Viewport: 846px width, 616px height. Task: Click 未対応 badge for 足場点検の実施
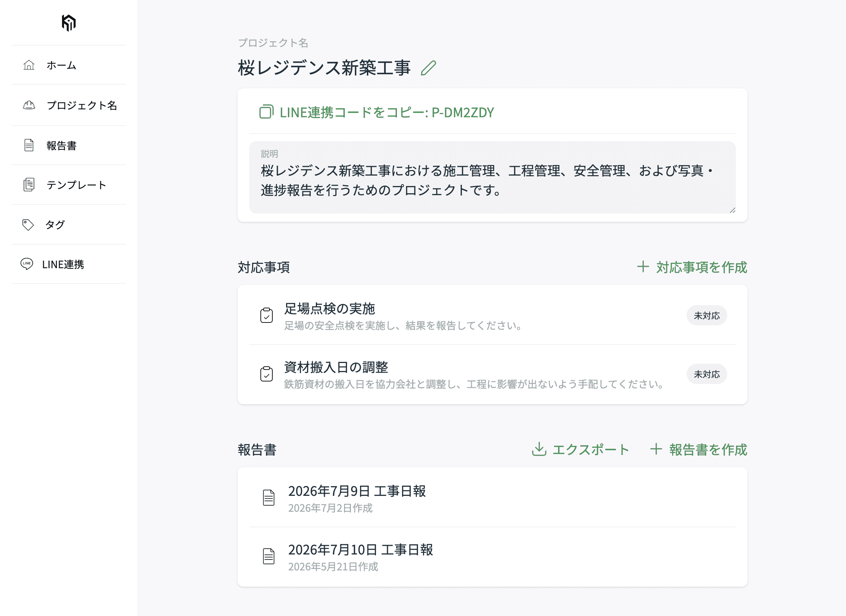tap(707, 316)
